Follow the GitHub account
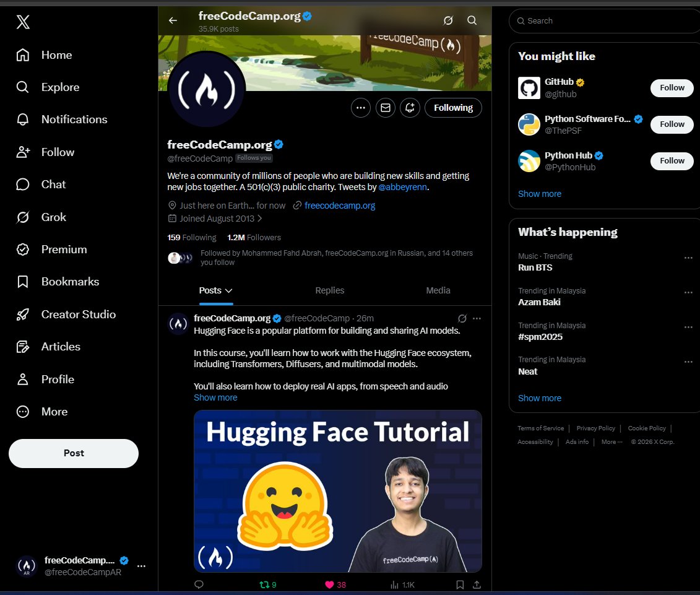 pyautogui.click(x=672, y=87)
